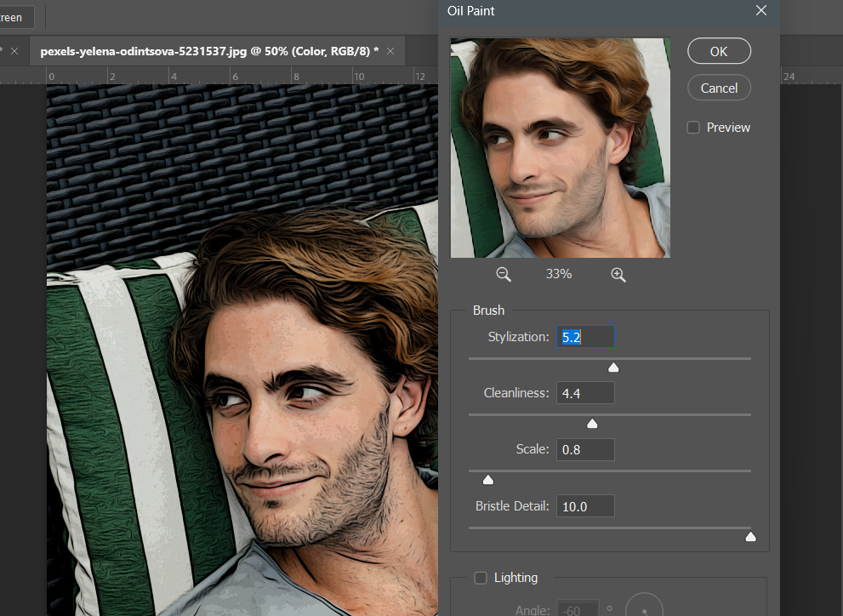Click the Cleanliness slider handle
The height and width of the screenshot is (616, 843).
pyautogui.click(x=592, y=424)
